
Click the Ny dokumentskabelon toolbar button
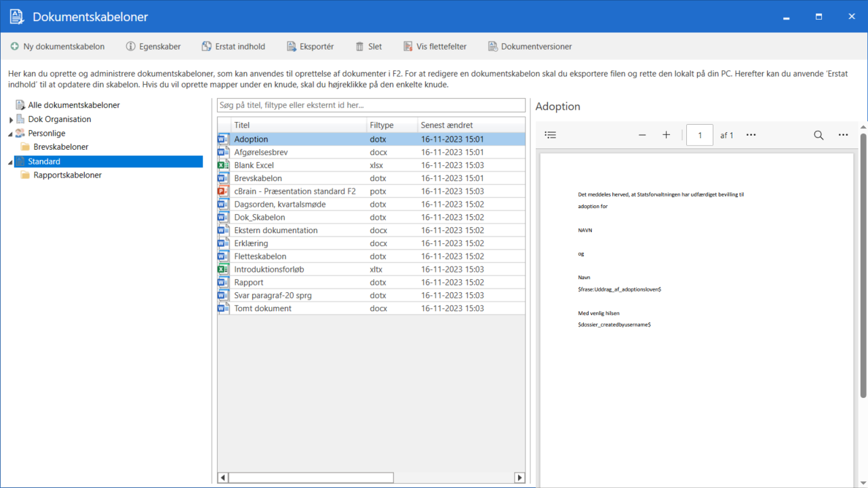point(58,47)
